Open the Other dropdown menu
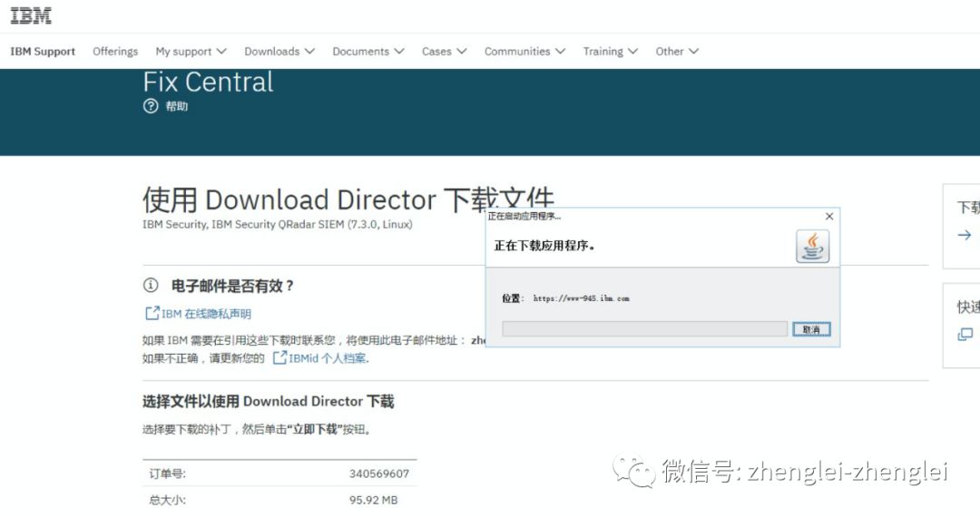This screenshot has width=980, height=517. pyautogui.click(x=677, y=51)
